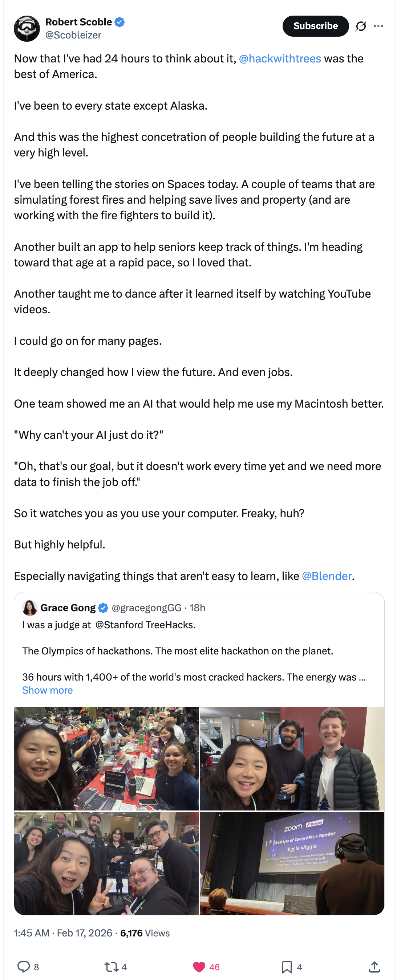Click Grace Gong's avatar in quoted tweet
Viewport: 401px width, 980px height.
pyautogui.click(x=30, y=608)
